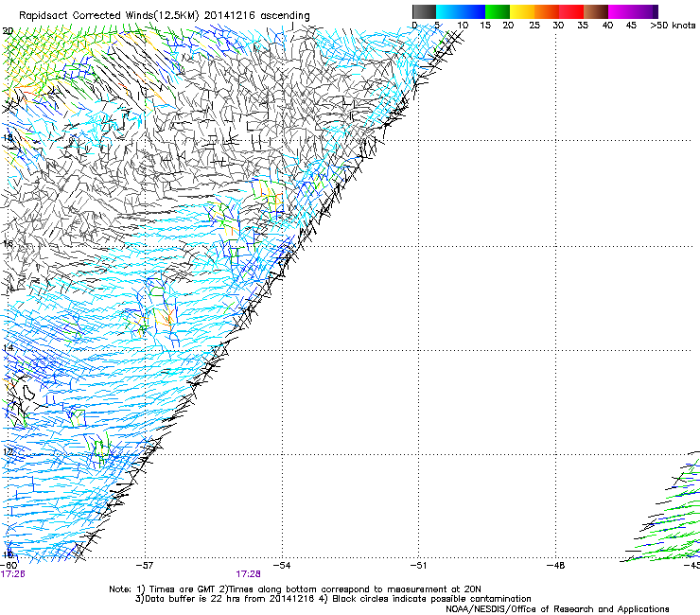Click the '14' latitude axis label

[8, 347]
